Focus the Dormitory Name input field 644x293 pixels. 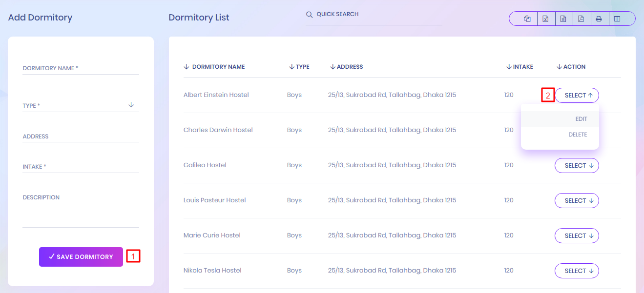coord(81,68)
